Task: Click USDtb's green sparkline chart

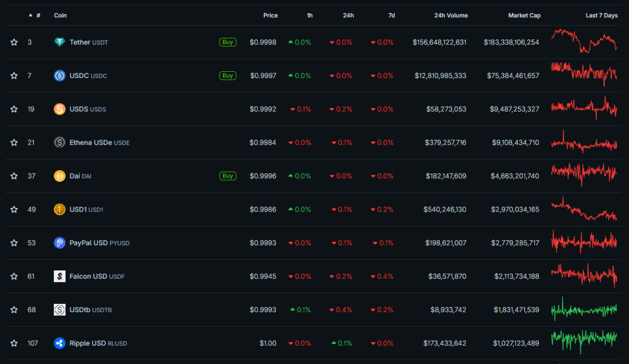Action: pos(583,310)
